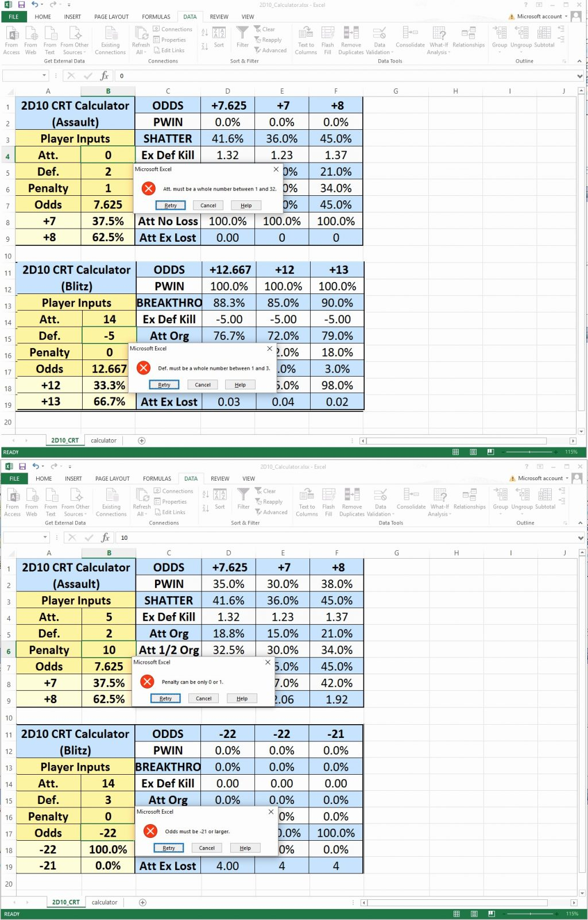Click the horizontal scrollbar in the upper Excel window
The height and width of the screenshot is (920, 588).
pyautogui.click(x=457, y=440)
